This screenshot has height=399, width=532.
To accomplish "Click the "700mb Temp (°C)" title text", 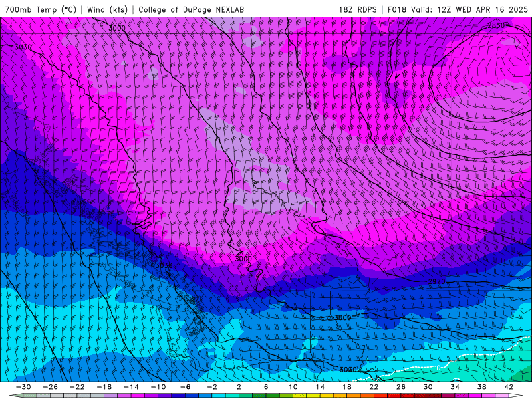I will point(41,9).
